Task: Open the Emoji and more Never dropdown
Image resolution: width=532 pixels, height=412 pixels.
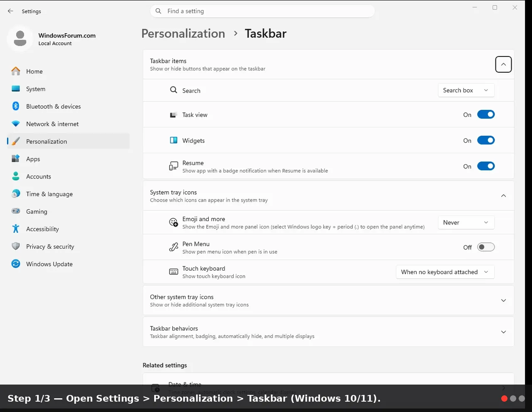Action: pos(466,222)
